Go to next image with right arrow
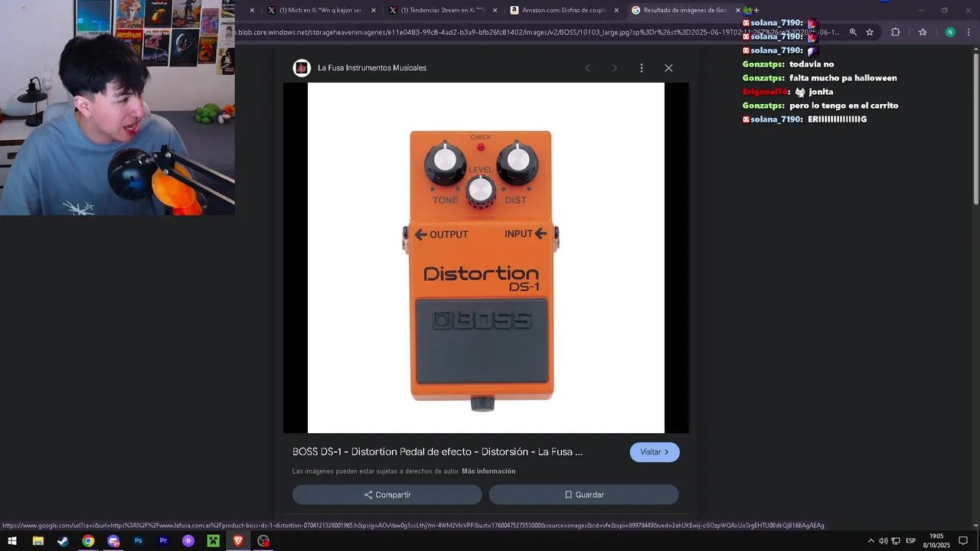Viewport: 980px width, 551px height. 614,68
